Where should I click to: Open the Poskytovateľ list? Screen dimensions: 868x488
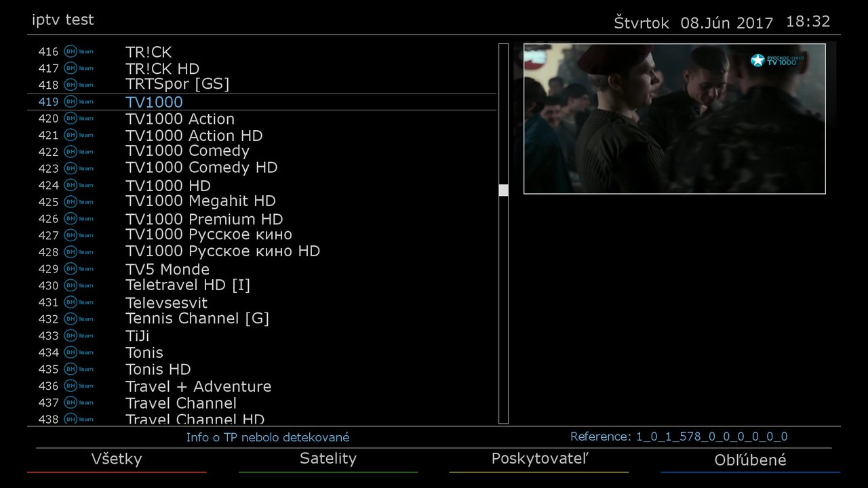[x=539, y=459]
